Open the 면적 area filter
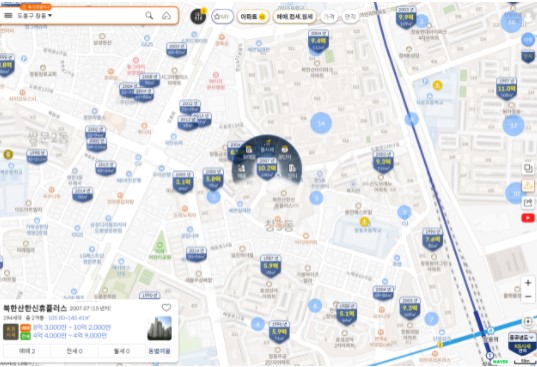Image resolution: width=537 pixels, height=367 pixels. (x=350, y=16)
